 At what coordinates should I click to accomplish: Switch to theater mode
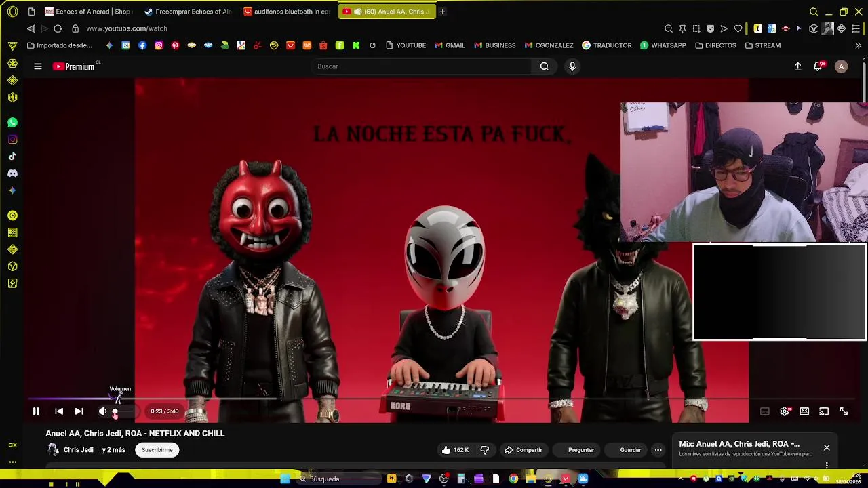[804, 411]
